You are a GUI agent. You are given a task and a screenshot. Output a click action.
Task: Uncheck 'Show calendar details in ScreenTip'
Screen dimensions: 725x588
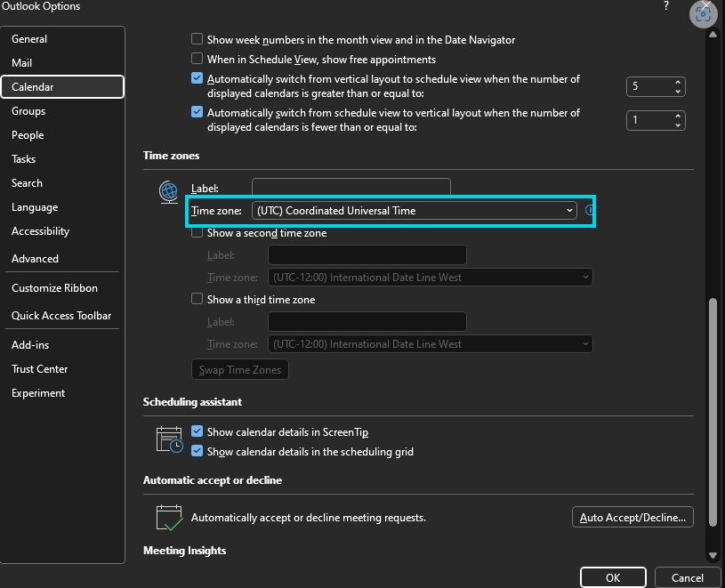pos(197,431)
